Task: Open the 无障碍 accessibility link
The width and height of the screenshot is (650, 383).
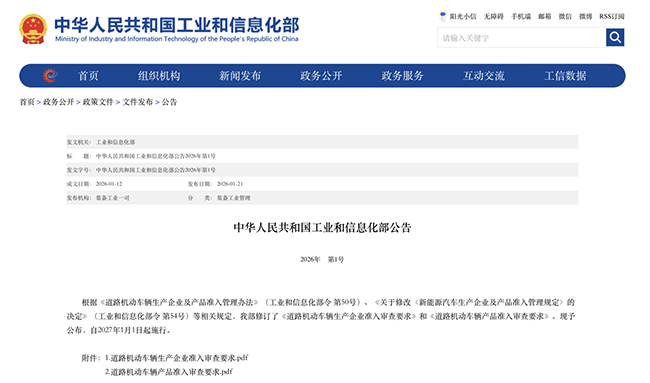Action: point(494,17)
